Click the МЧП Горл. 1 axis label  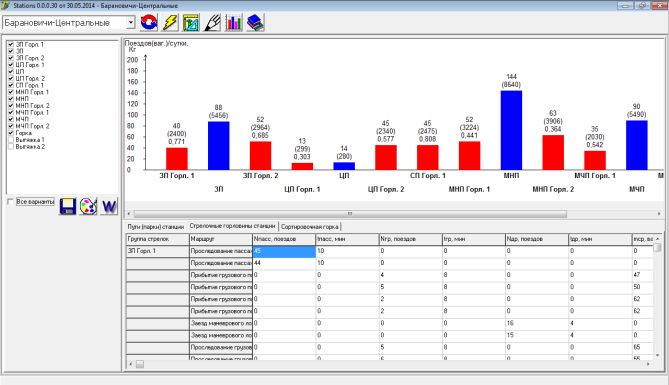(595, 176)
